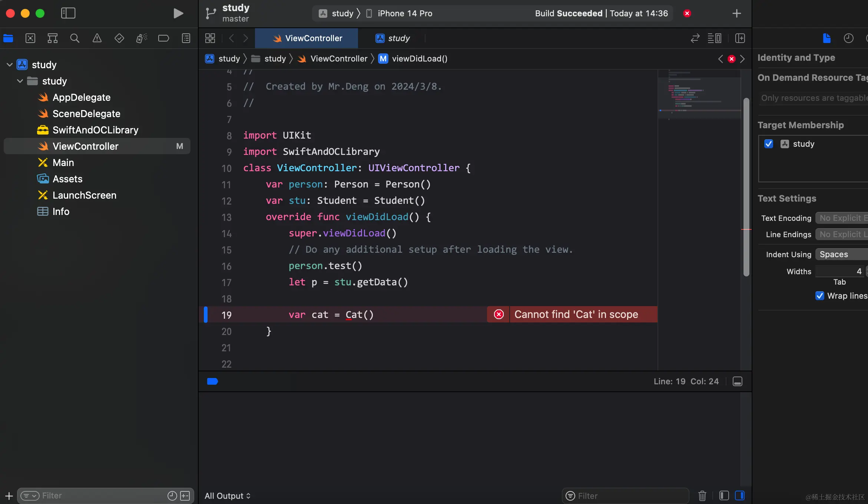Click the Run play button
868x504 pixels.
(178, 13)
